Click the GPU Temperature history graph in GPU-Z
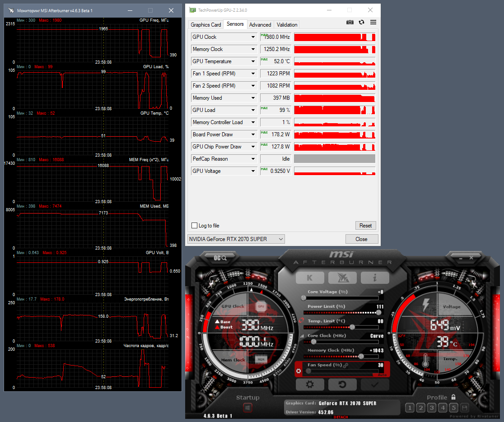 click(x=335, y=61)
